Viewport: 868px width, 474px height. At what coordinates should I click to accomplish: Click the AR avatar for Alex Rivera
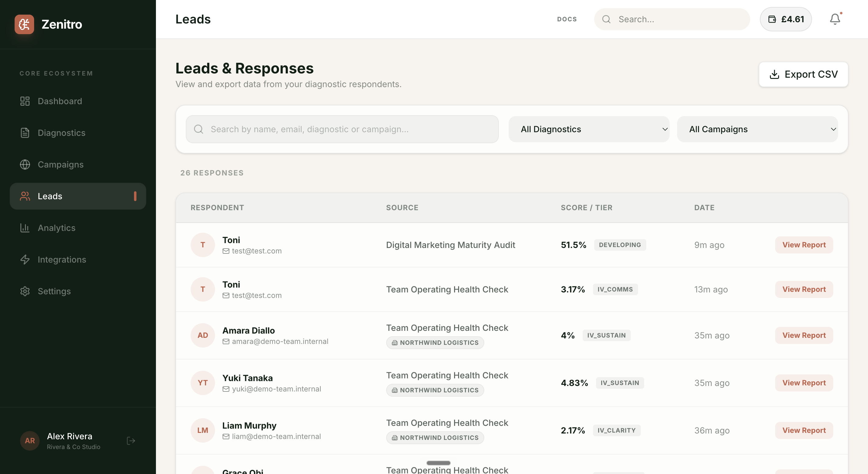[x=30, y=440]
